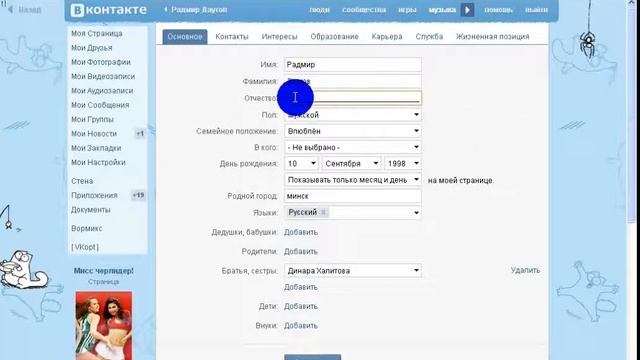Open the Пол dropdown
Image resolution: width=640 pixels, height=360 pixels.
(353, 115)
